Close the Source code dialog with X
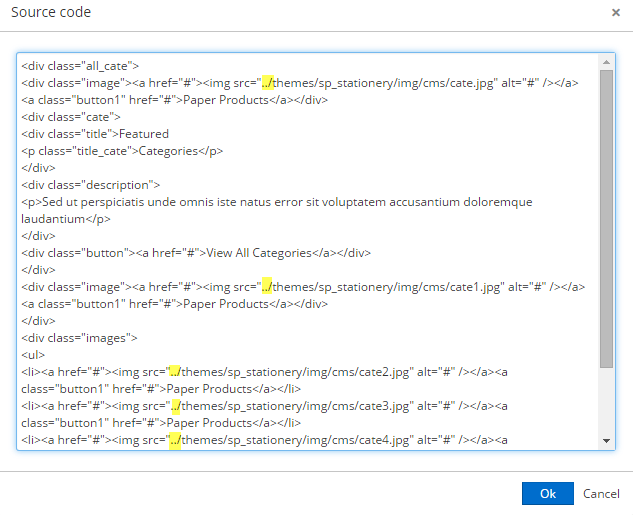This screenshot has width=633, height=515. click(x=616, y=13)
